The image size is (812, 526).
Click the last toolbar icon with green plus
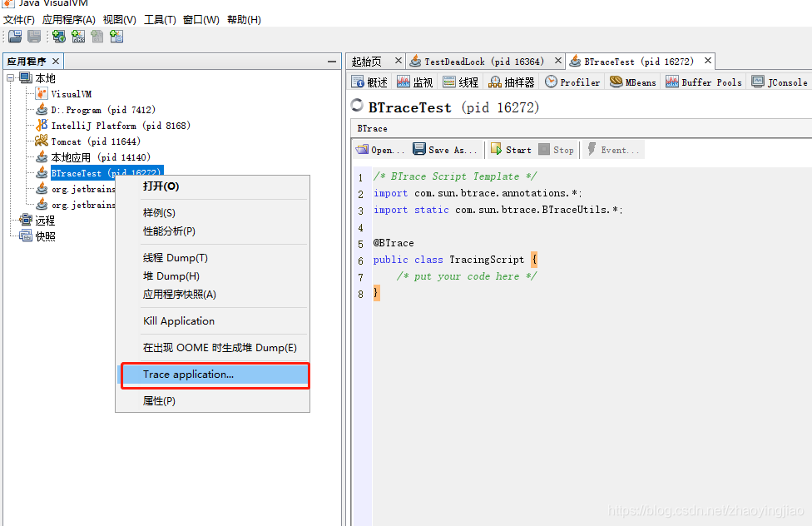point(116,37)
